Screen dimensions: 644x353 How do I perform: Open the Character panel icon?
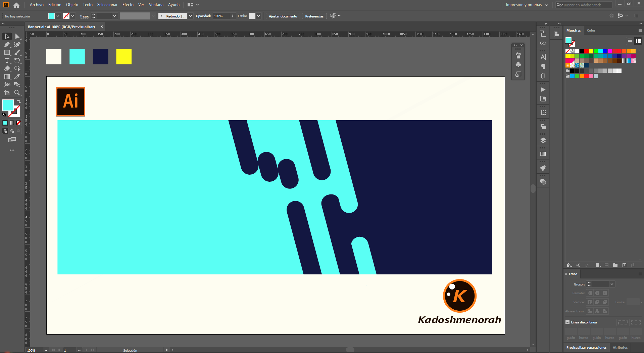point(543,57)
